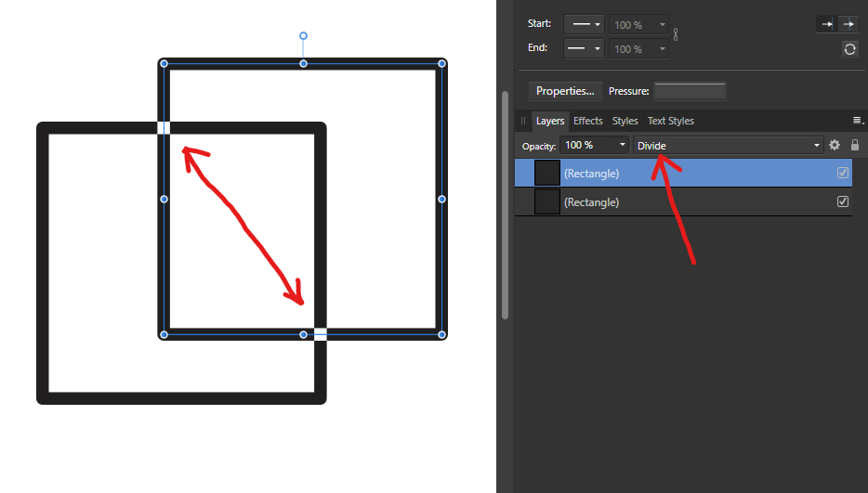
Task: Open the Properties dialog
Action: click(x=565, y=91)
